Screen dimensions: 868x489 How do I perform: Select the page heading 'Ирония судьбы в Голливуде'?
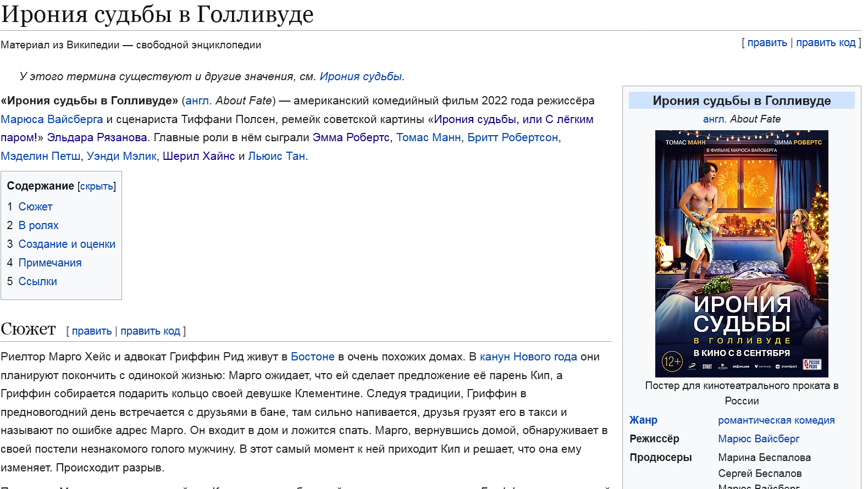coord(157,14)
